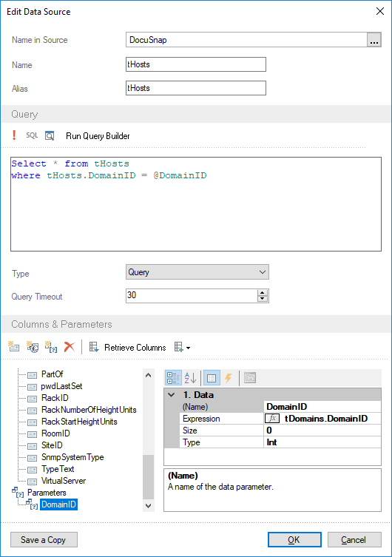Click the Expression property label

point(201,419)
